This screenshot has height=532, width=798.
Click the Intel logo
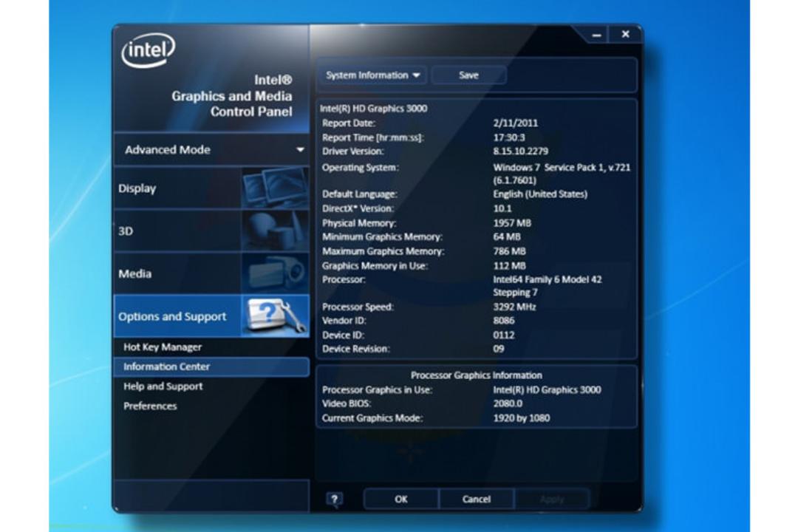pos(148,50)
